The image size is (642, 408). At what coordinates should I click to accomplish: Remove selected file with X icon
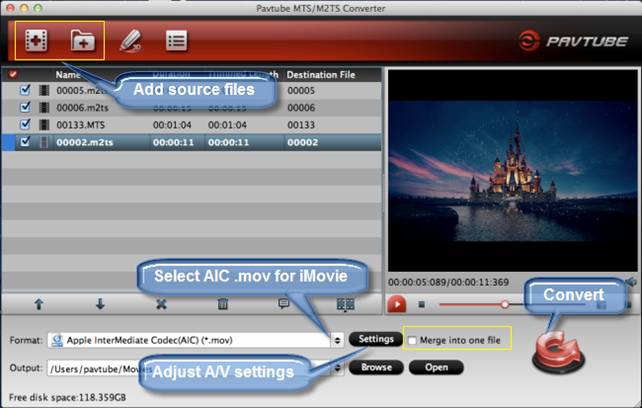161,304
